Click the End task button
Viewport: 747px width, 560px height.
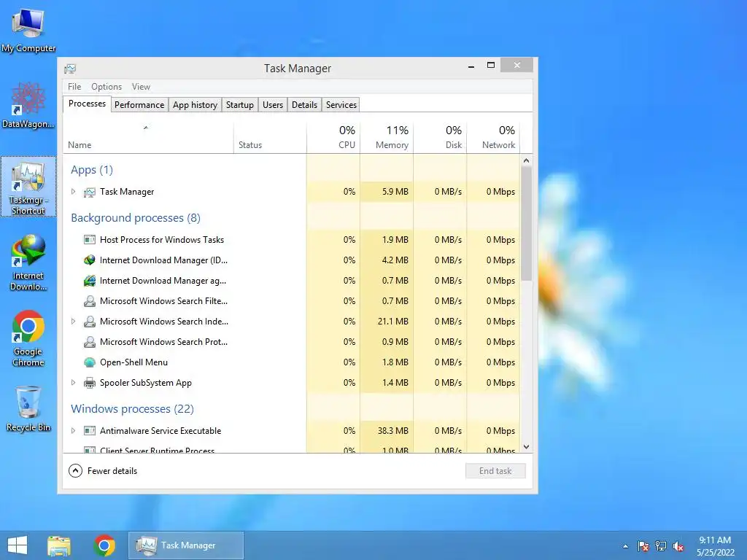(495, 471)
